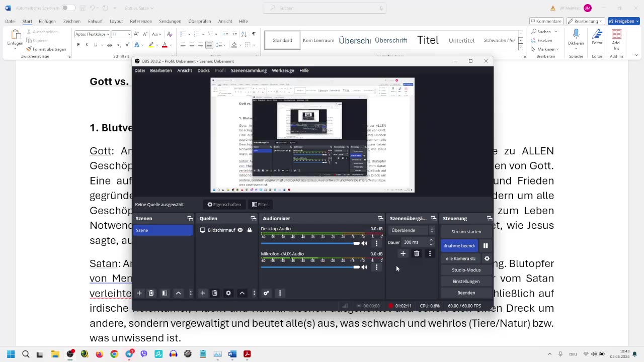
Task: Open virtual camera settings gear icon
Action: click(x=487, y=258)
